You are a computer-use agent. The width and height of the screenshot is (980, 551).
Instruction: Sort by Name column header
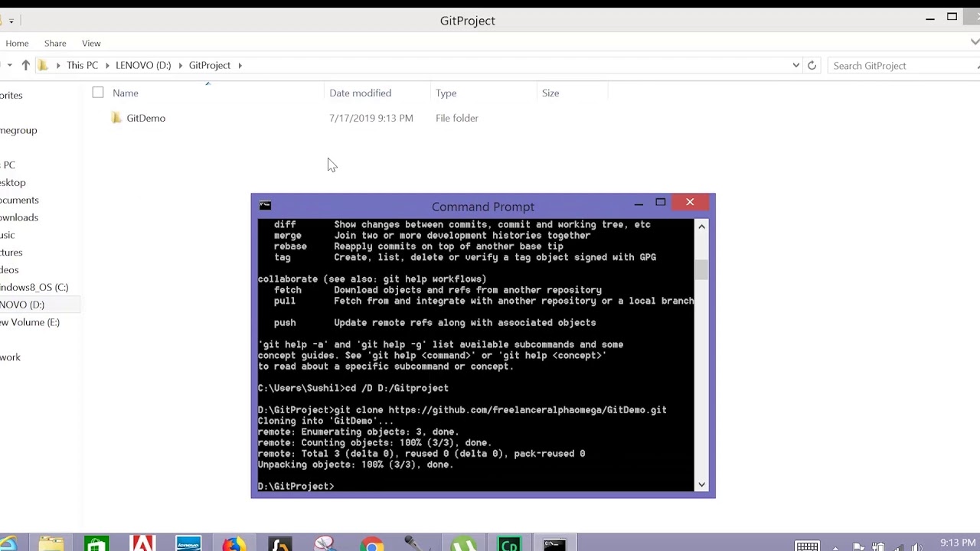tap(126, 93)
